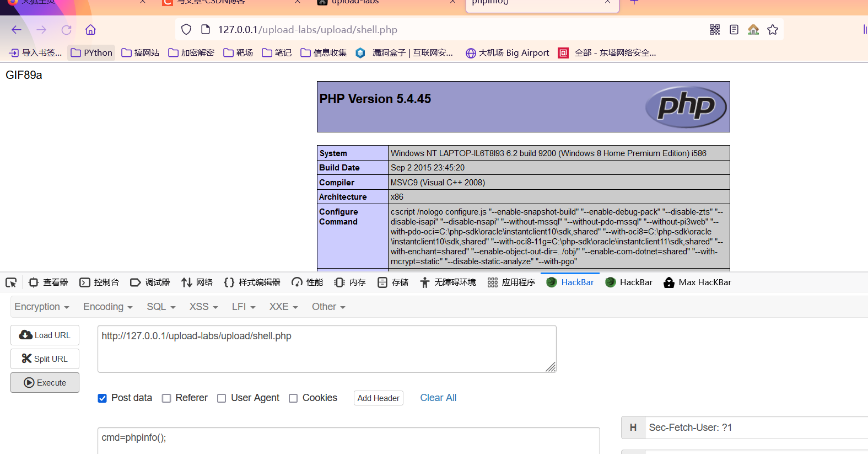Open the 应用程序 application panel

click(511, 282)
